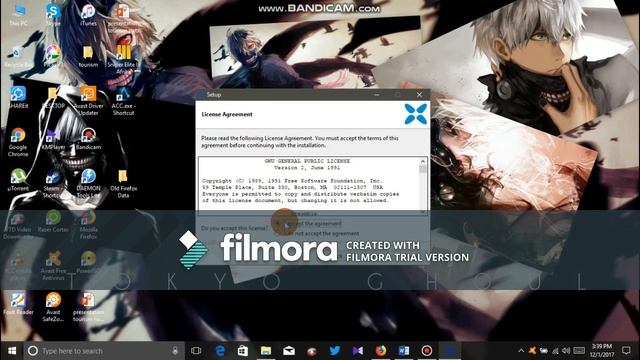The image size is (640, 360).
Task: Launch Skype from the desktop
Action: point(53,16)
